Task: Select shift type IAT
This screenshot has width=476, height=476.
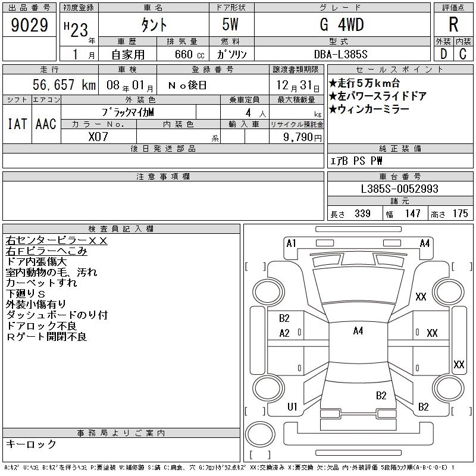Action: click(17, 124)
